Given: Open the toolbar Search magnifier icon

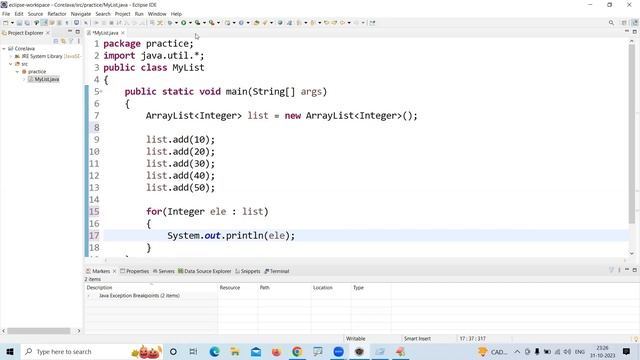Looking at the screenshot, I should (611, 23).
